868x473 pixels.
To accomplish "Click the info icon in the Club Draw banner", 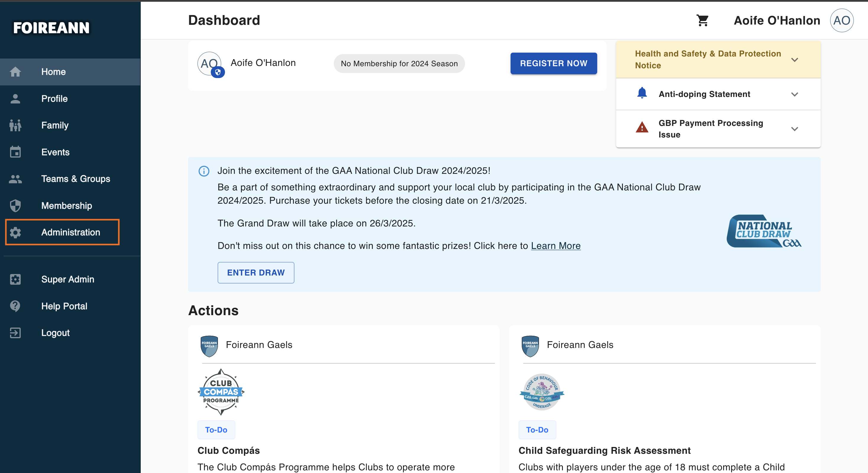I will click(204, 171).
